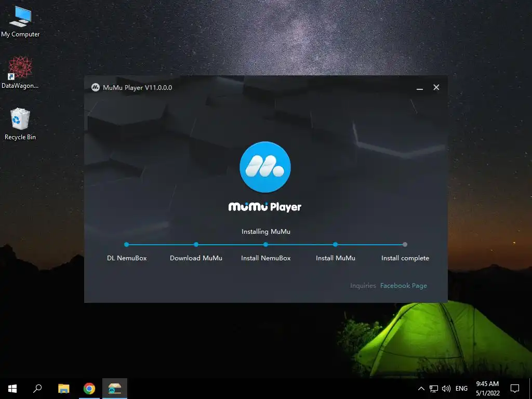The height and width of the screenshot is (399, 532).
Task: Click the "MuMu Player V11.0.0.0" title text
Action: pos(137,87)
